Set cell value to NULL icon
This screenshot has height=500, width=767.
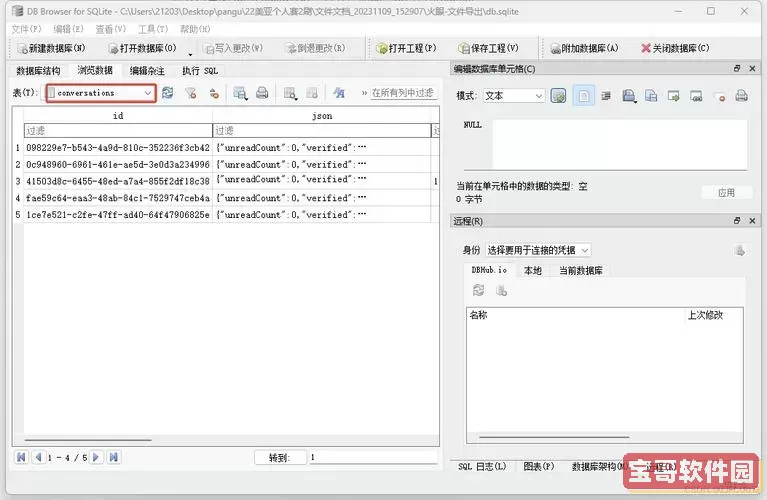click(x=719, y=96)
